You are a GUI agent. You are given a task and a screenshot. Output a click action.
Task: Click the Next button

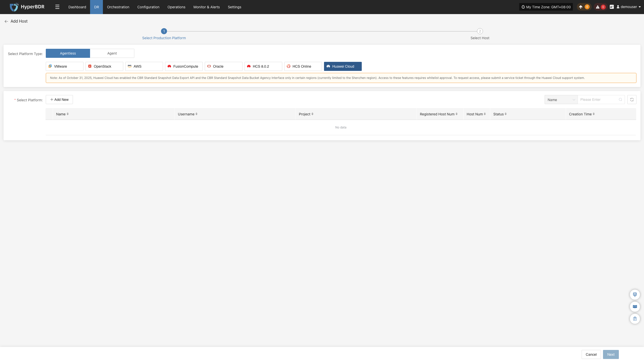(611, 354)
